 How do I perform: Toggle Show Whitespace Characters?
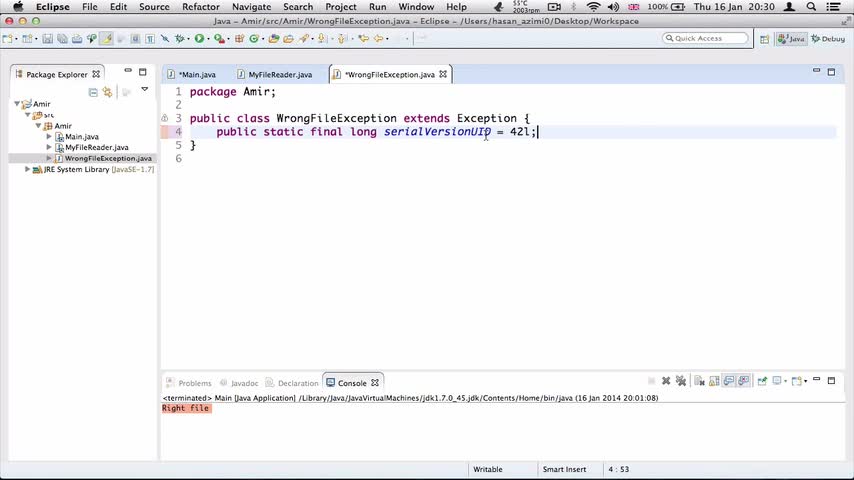pos(150,38)
